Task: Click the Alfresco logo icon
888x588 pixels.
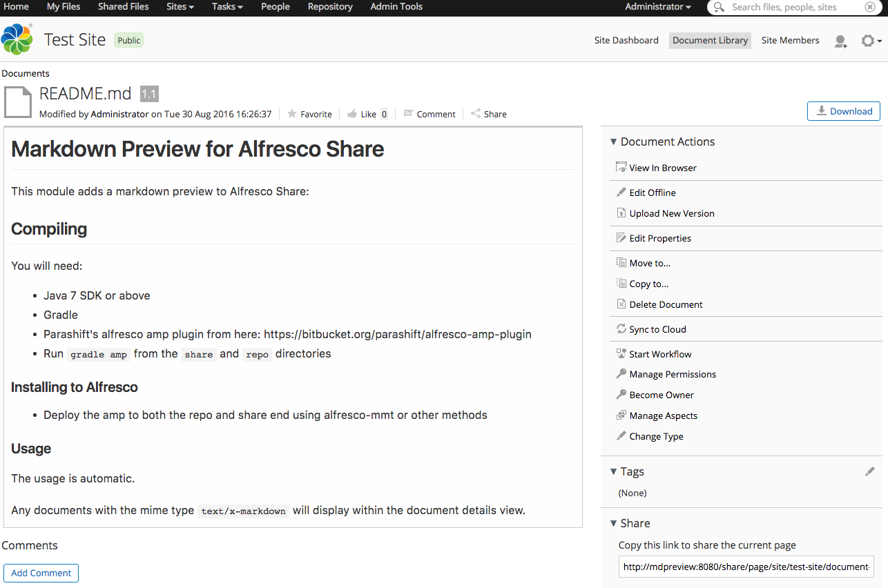Action: pyautogui.click(x=17, y=39)
